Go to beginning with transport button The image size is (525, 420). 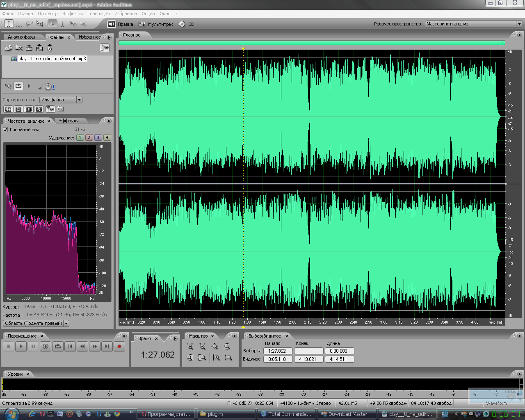point(70,347)
